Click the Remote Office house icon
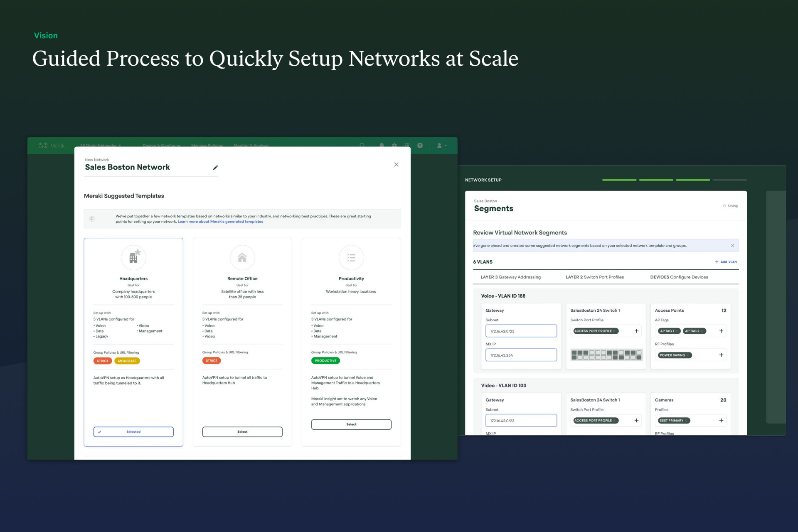The image size is (798, 532). [242, 258]
